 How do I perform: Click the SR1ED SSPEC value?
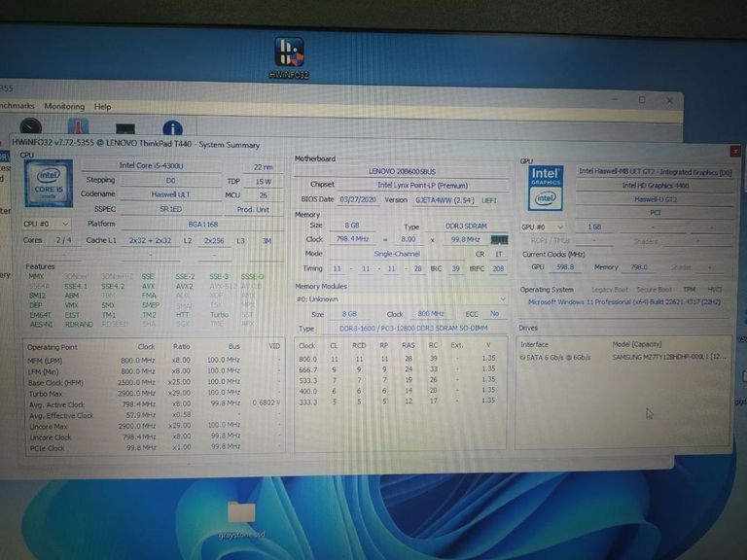coord(170,209)
